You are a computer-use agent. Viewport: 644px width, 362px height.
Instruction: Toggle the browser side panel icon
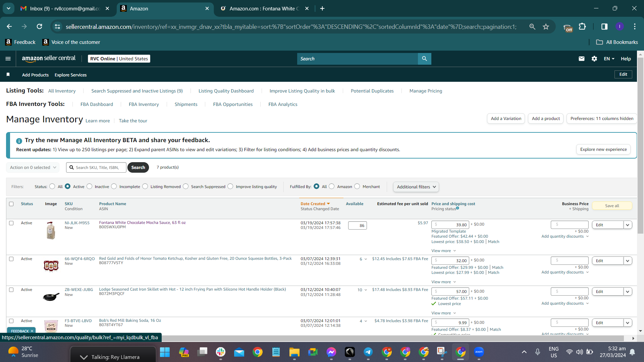(604, 26)
